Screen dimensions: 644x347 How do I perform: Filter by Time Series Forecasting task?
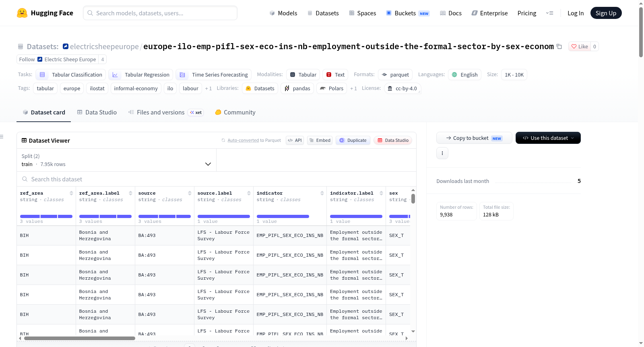tap(214, 75)
